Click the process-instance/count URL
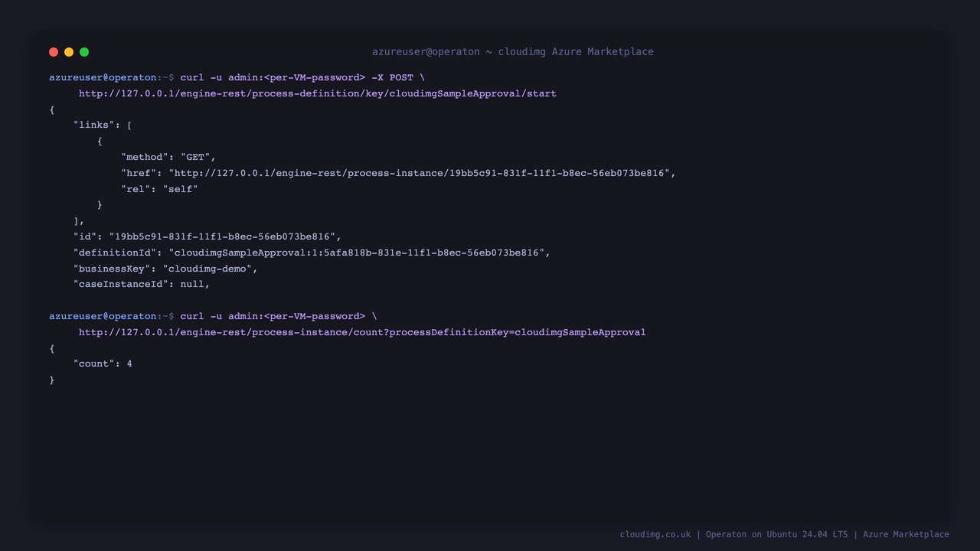This screenshot has height=551, width=980. click(362, 332)
